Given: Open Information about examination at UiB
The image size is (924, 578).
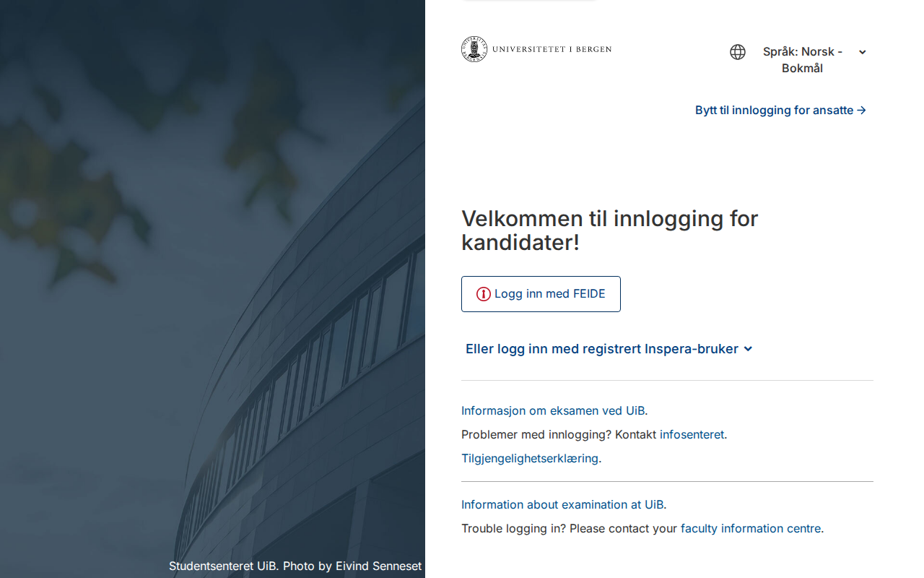Looking at the screenshot, I should (562, 504).
